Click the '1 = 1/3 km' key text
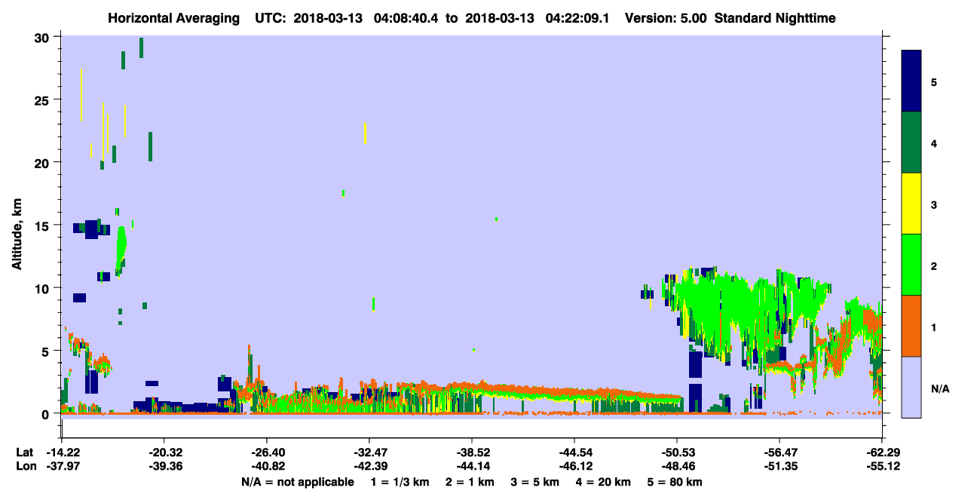This screenshot has height=503, width=980. pos(400,482)
